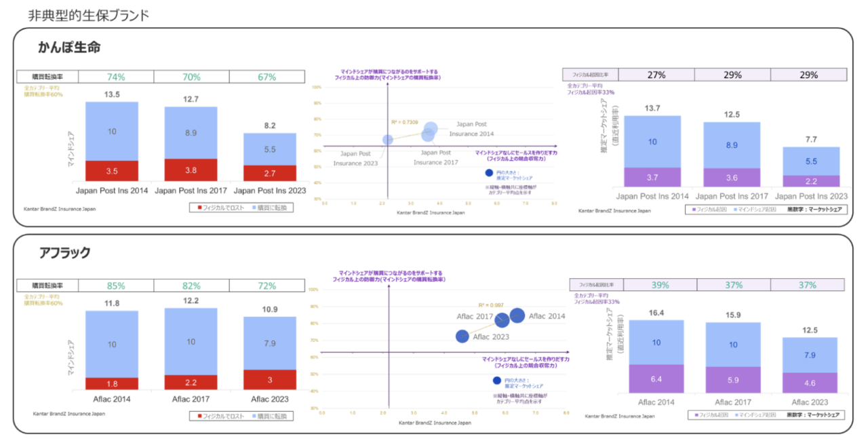The width and height of the screenshot is (868, 445).
Task: Click the red 2.7 bar segment
Action: 270,174
